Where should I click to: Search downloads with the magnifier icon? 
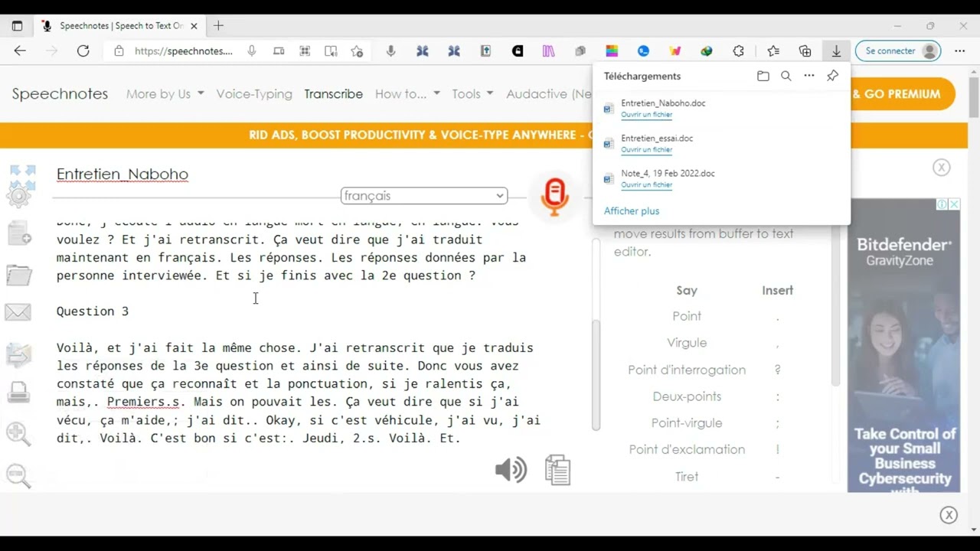[x=786, y=76]
